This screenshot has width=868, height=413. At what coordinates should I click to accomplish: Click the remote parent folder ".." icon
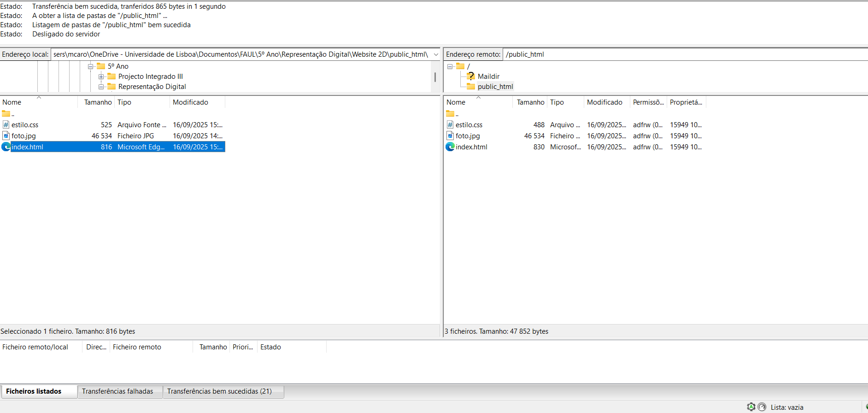pyautogui.click(x=450, y=114)
